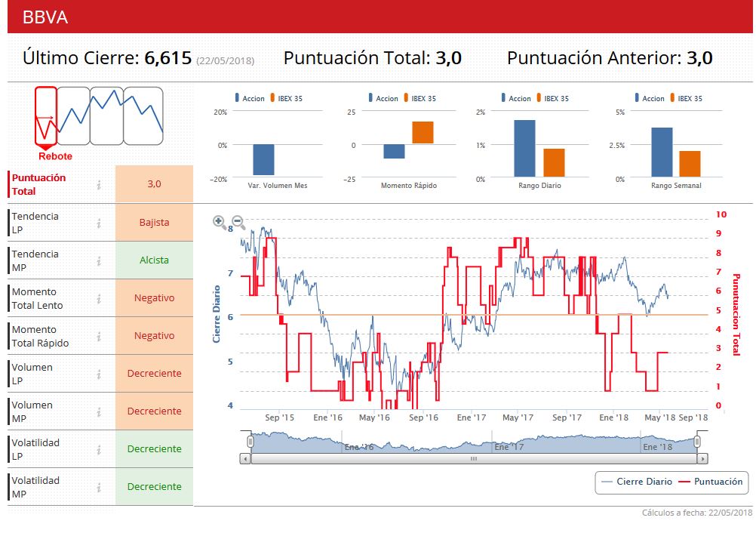Open info icon for Volumen MP
The image size is (756, 533).
click(99, 412)
